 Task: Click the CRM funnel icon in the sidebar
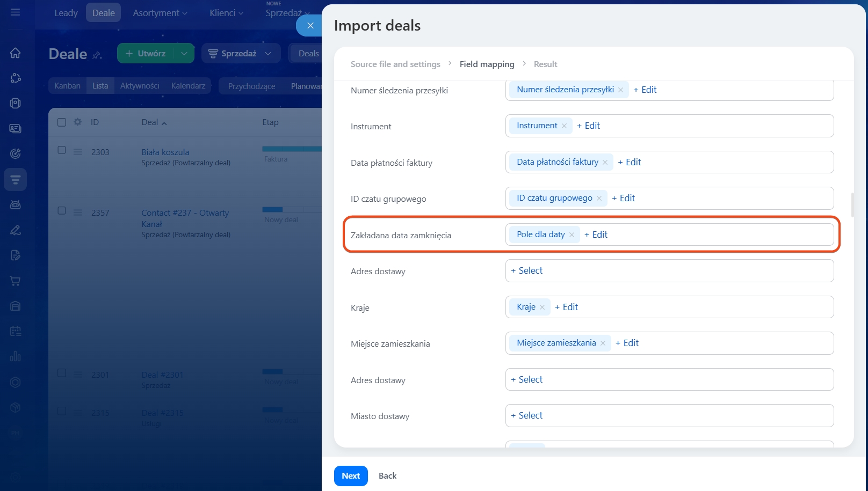click(15, 179)
